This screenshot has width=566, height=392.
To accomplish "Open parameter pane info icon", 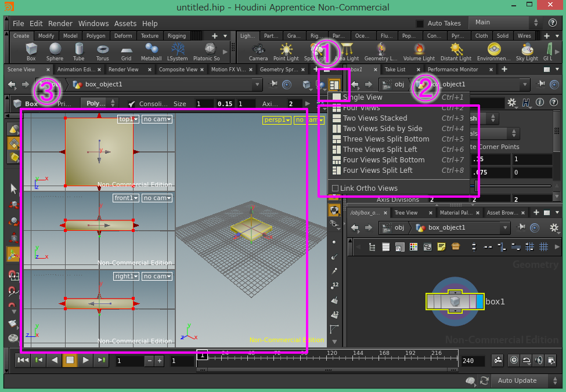I will coord(540,103).
